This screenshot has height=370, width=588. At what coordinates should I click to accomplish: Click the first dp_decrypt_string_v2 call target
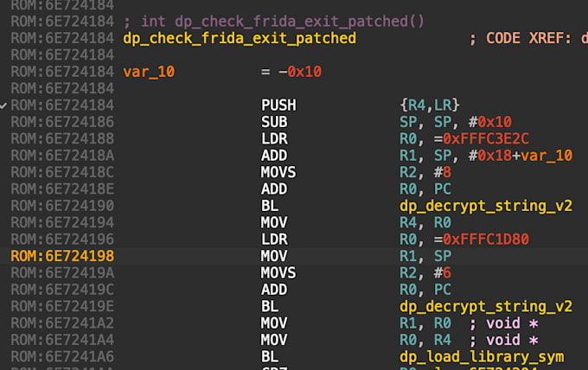point(486,206)
